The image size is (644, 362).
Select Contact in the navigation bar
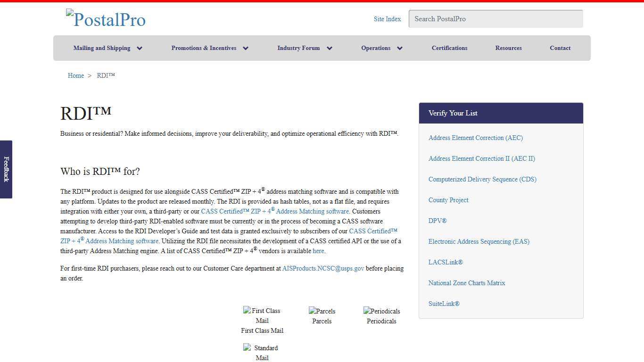(x=560, y=48)
